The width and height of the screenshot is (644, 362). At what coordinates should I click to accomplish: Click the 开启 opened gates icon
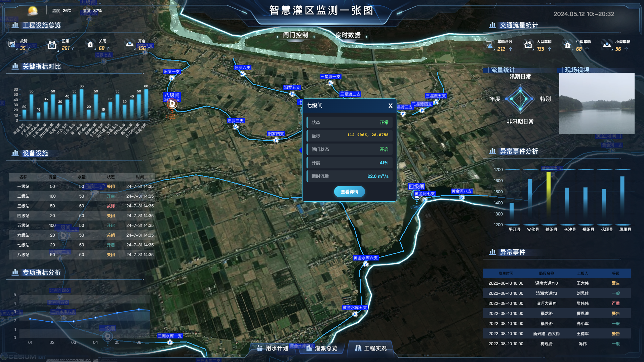pos(130,44)
